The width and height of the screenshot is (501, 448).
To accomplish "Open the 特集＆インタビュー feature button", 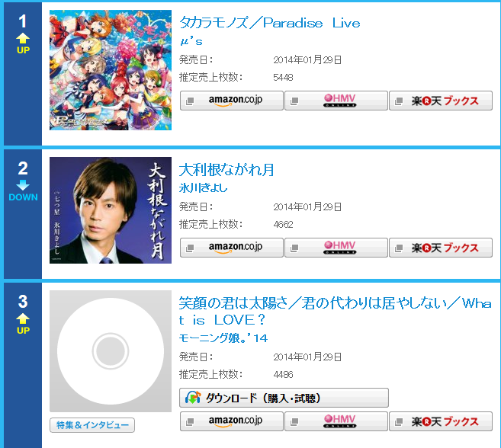I will coord(92,425).
